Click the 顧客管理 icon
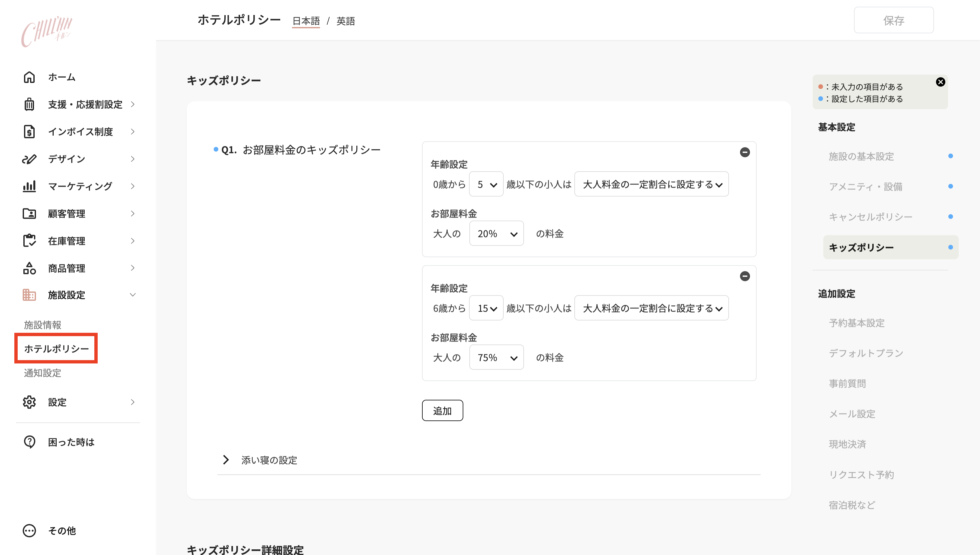The image size is (980, 555). pos(29,214)
